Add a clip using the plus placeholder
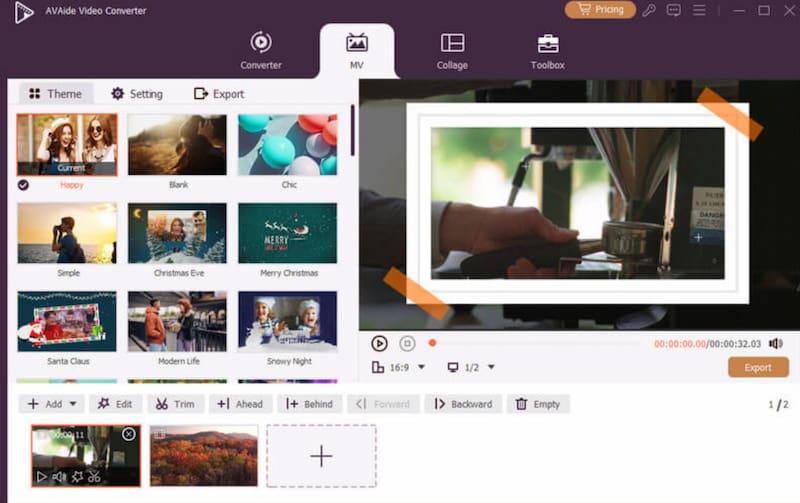 [321, 456]
